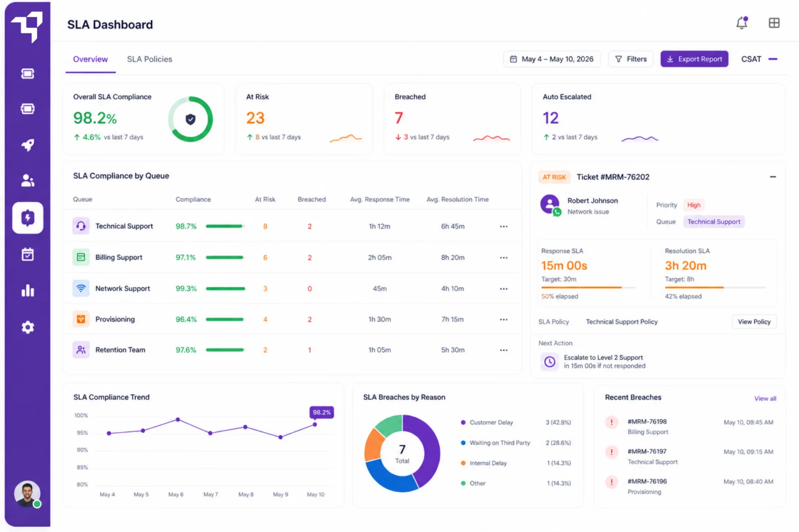Image resolution: width=799 pixels, height=532 pixels.
Task: Open the Filters dropdown
Action: [x=631, y=59]
